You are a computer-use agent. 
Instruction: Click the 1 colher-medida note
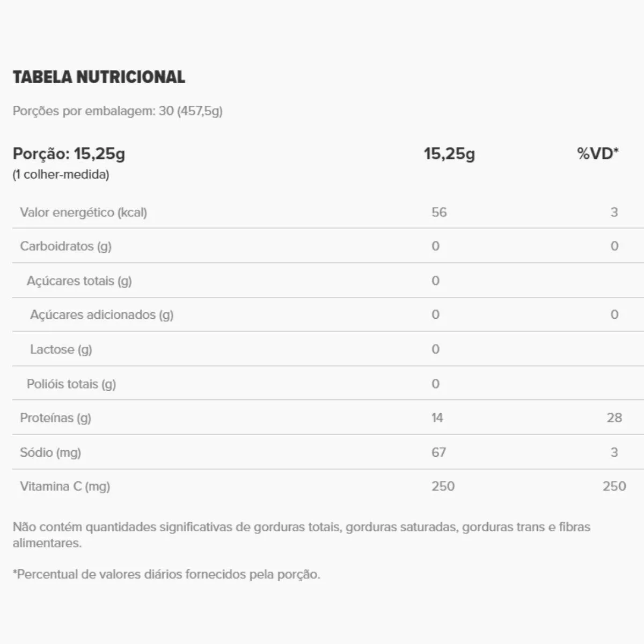tap(61, 174)
